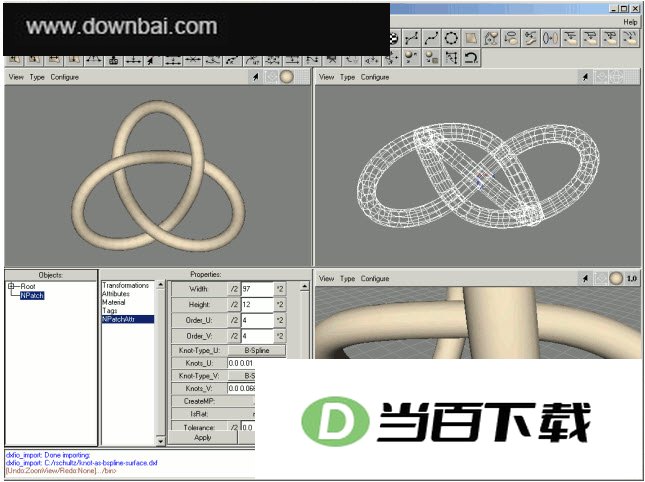Screen dimensions: 645x482
Task: Open the View menu of the top-right view
Action: 327,77
